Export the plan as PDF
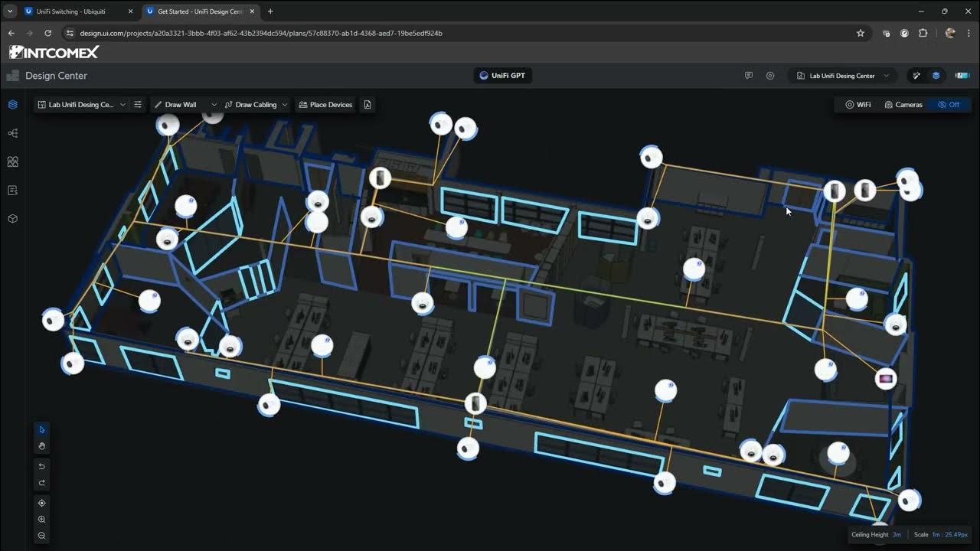This screenshot has height=551, width=980. pos(367,105)
